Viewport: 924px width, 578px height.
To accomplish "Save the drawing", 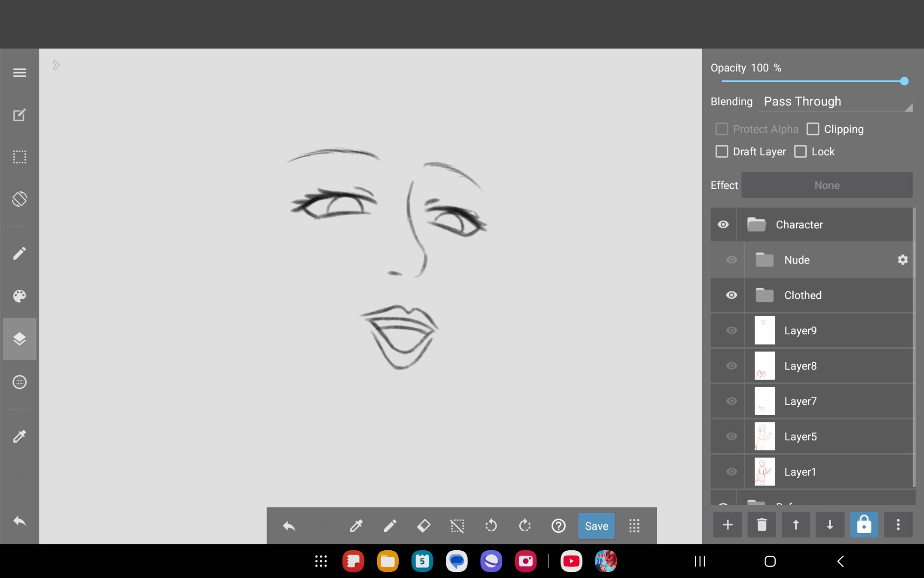I will (x=596, y=526).
